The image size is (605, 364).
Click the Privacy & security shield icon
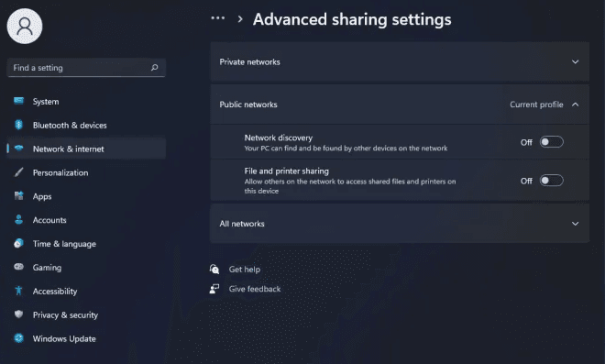(18, 314)
